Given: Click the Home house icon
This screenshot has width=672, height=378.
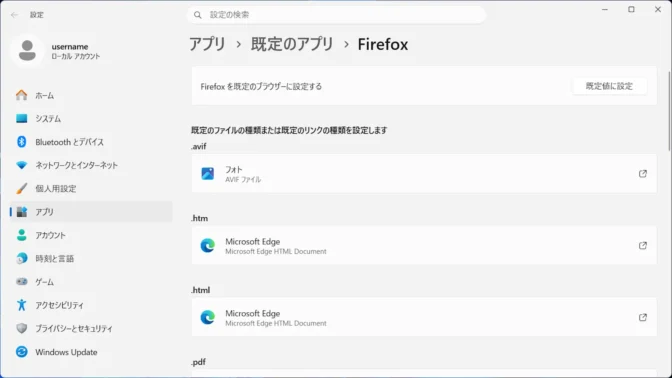Looking at the screenshot, I should (x=21, y=95).
